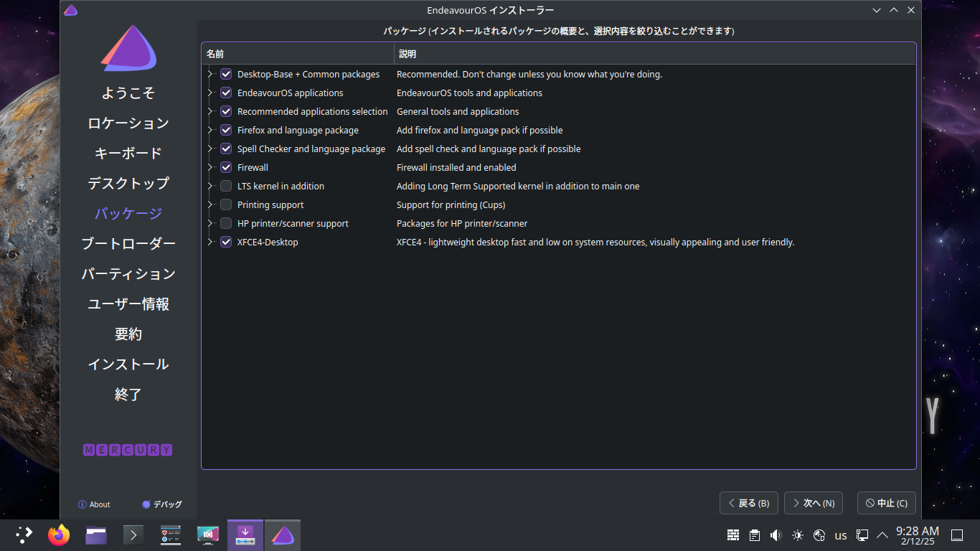This screenshot has width=980, height=551.
Task: Click the 中止 (C) cancel button
Action: pos(887,503)
